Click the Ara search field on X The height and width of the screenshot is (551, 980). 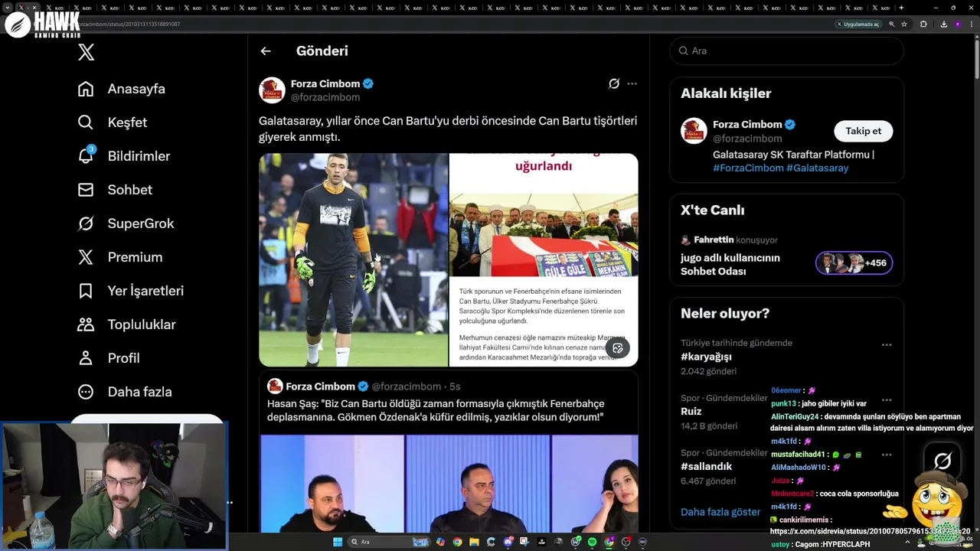pos(786,51)
